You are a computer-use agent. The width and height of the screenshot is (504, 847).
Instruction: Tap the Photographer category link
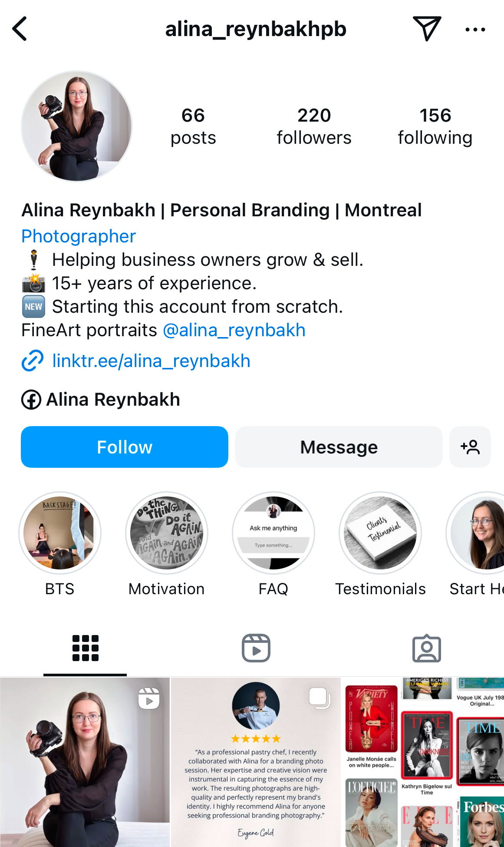[x=79, y=236]
